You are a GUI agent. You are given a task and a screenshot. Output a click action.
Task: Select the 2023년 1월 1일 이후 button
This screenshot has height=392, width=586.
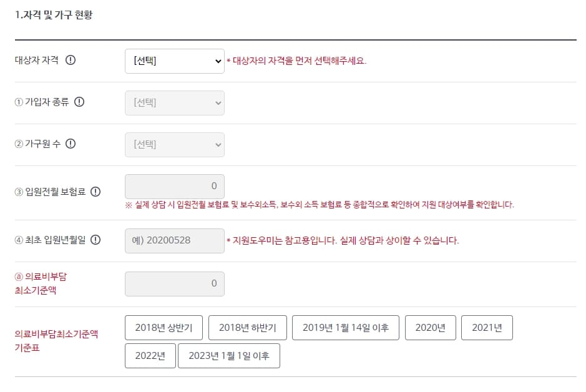click(230, 356)
